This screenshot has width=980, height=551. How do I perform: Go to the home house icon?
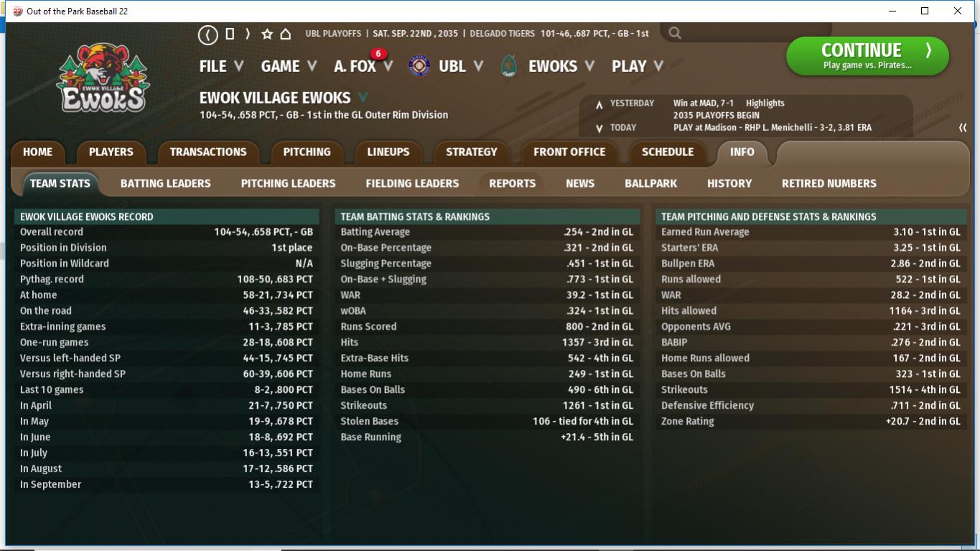(x=286, y=34)
